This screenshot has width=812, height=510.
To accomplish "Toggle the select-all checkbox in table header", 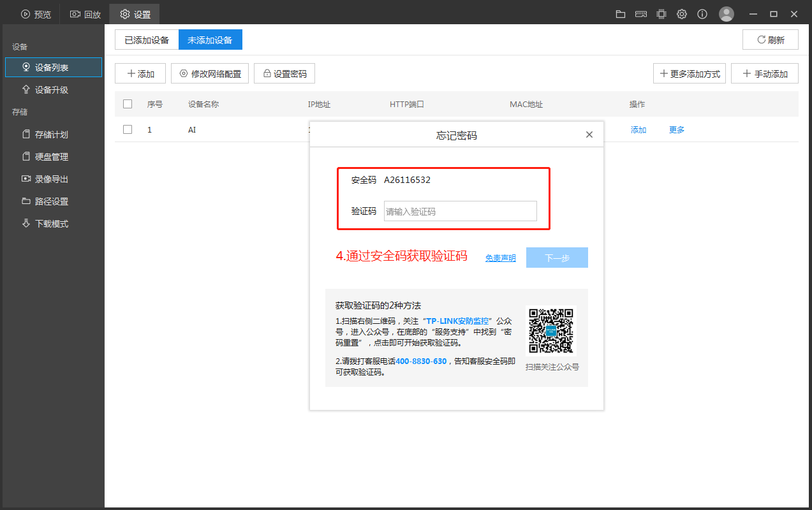I will pyautogui.click(x=128, y=104).
